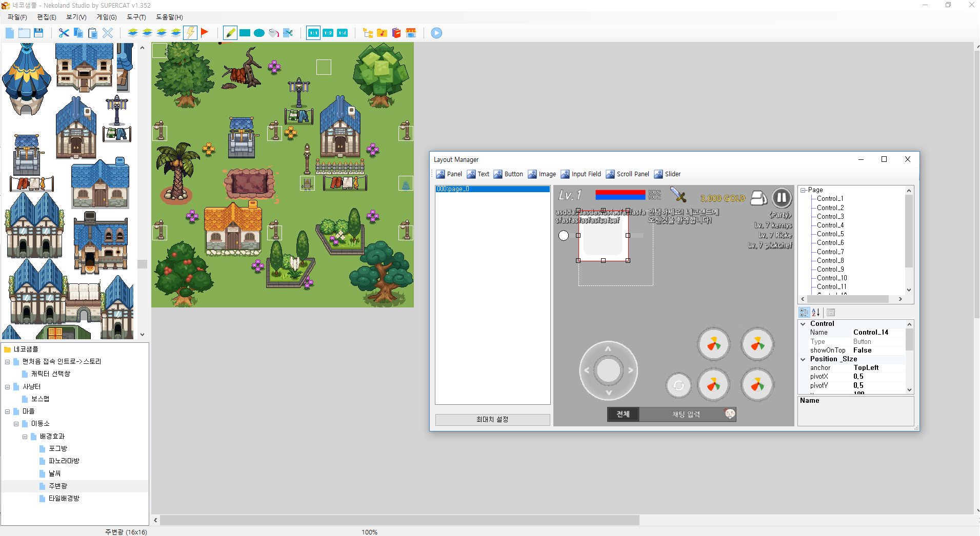Select the rectangle drawing tool
Screen dimensions: 980x536
[x=245, y=33]
